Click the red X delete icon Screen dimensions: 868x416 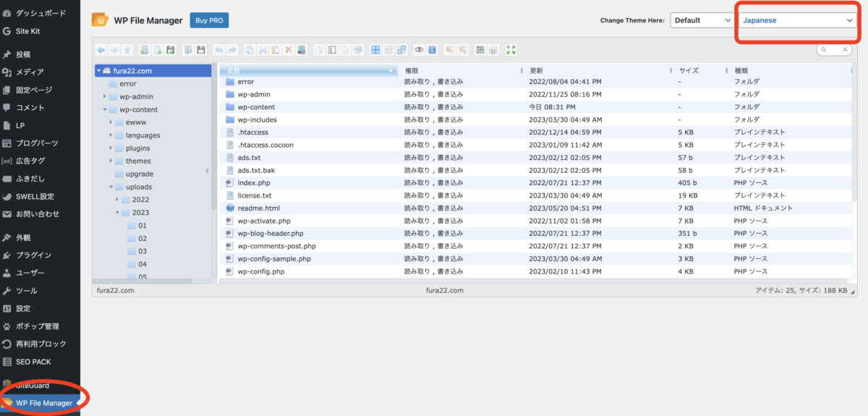(x=288, y=50)
